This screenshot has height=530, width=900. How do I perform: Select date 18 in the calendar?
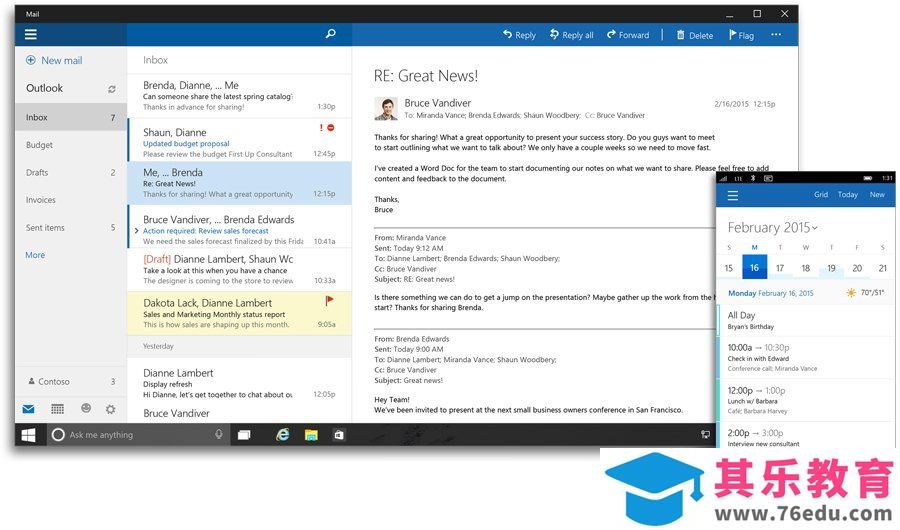click(806, 268)
